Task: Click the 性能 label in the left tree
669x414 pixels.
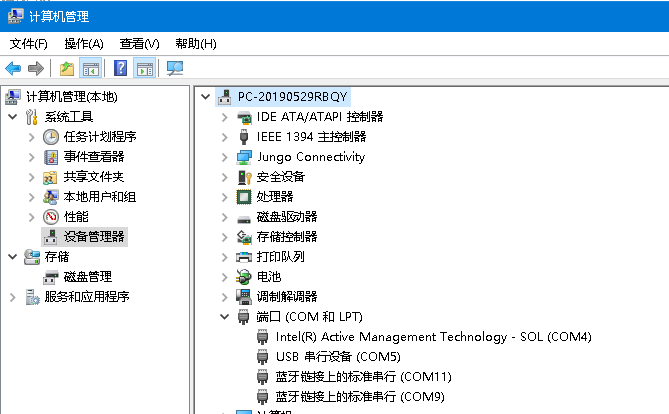Action: coord(76,217)
